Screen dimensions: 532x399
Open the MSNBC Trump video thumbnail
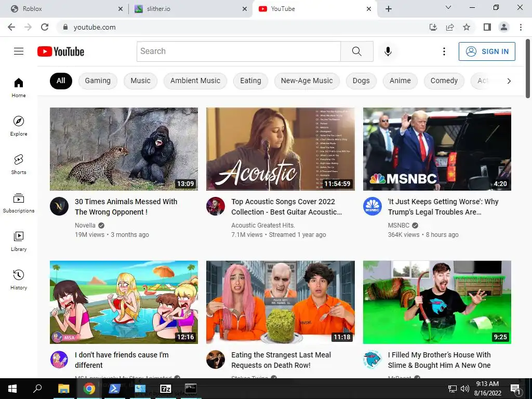pyautogui.click(x=437, y=149)
